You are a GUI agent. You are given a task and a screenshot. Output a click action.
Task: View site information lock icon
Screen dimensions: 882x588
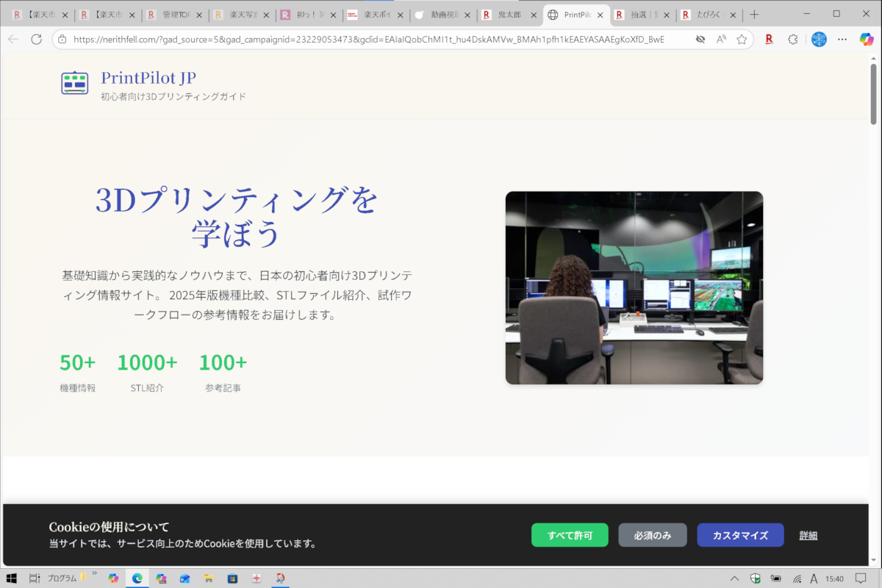coord(62,39)
